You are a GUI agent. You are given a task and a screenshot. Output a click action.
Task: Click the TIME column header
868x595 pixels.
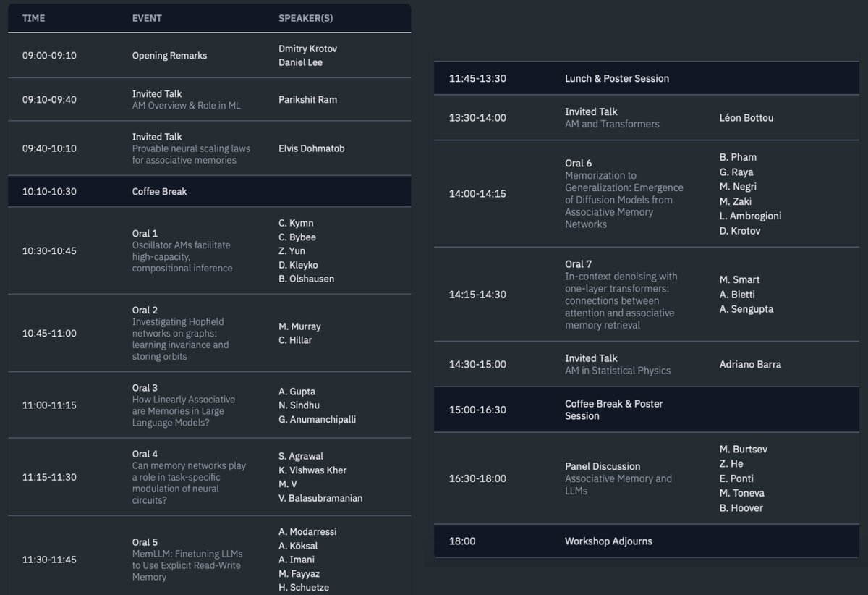pos(33,18)
